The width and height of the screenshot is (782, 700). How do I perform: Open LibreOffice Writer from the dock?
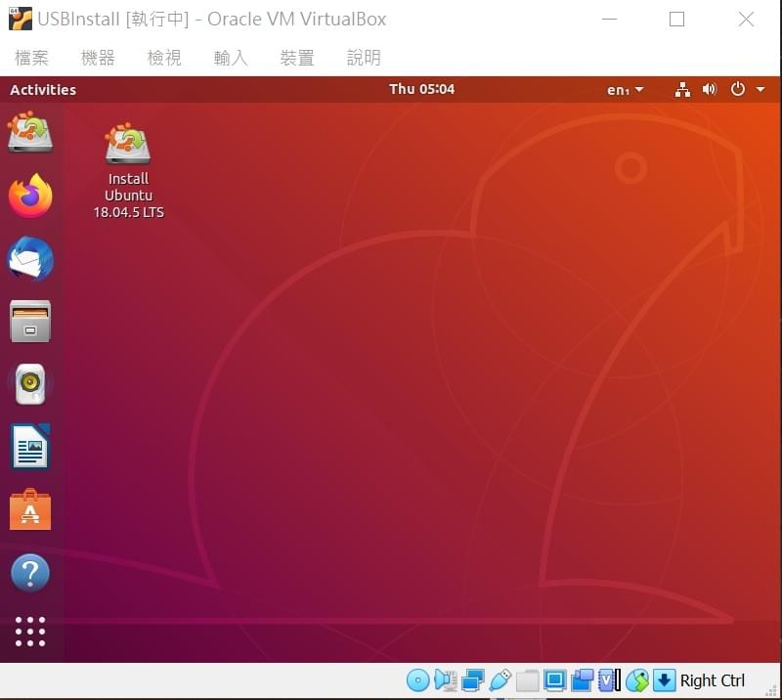pyautogui.click(x=30, y=447)
